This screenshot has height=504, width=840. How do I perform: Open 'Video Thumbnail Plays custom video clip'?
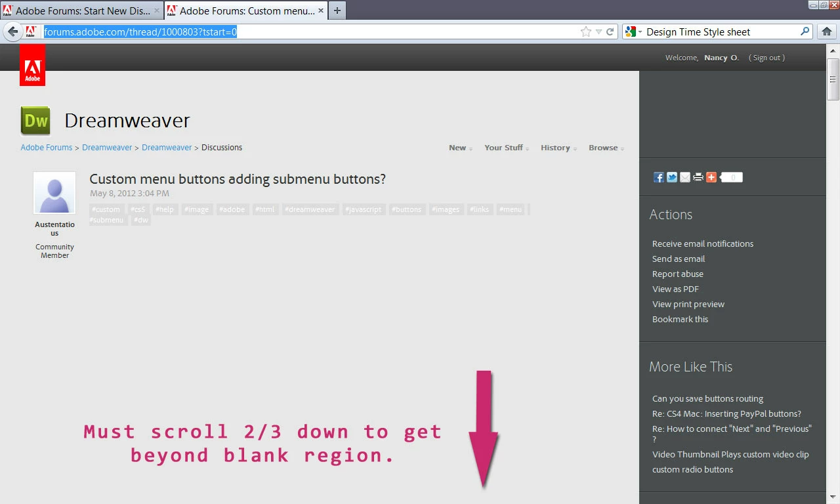tap(730, 454)
